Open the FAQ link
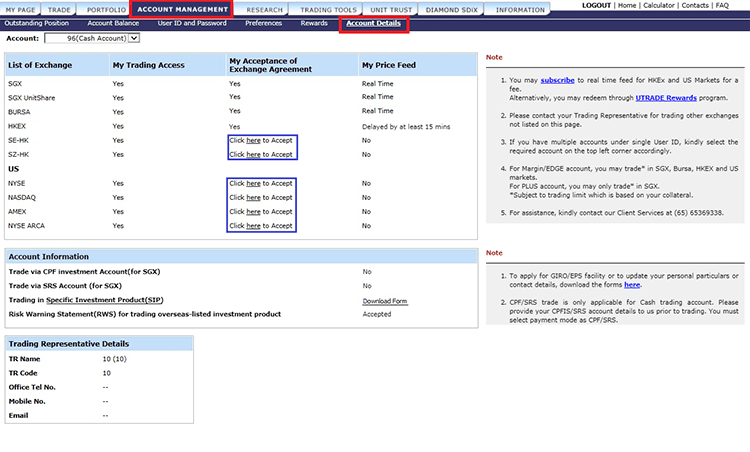Screen dimensions: 750x452 (x=722, y=5)
